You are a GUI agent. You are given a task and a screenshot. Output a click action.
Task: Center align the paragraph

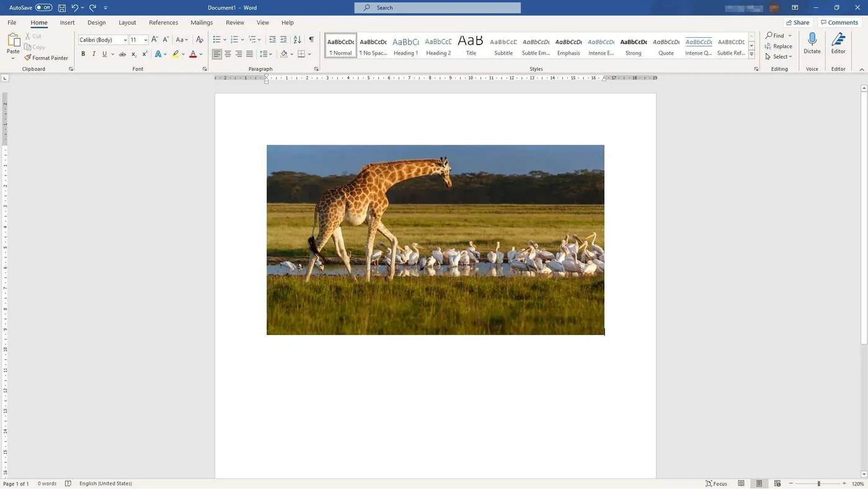click(228, 55)
